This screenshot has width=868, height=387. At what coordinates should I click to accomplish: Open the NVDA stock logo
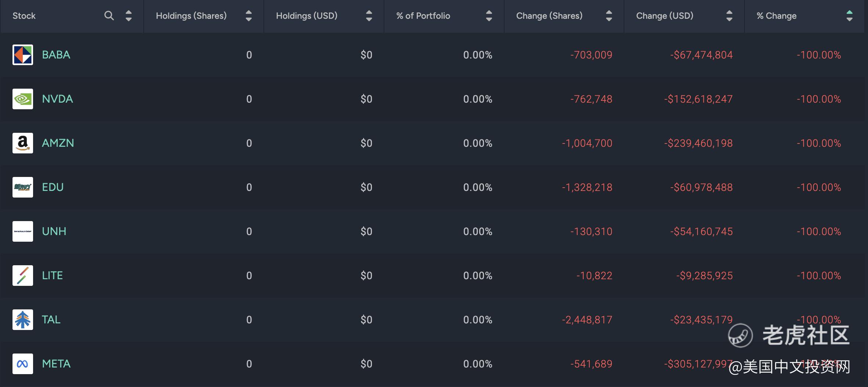23,99
